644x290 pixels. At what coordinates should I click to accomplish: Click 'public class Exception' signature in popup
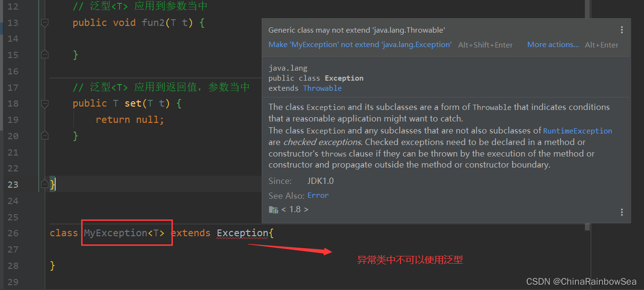point(316,78)
